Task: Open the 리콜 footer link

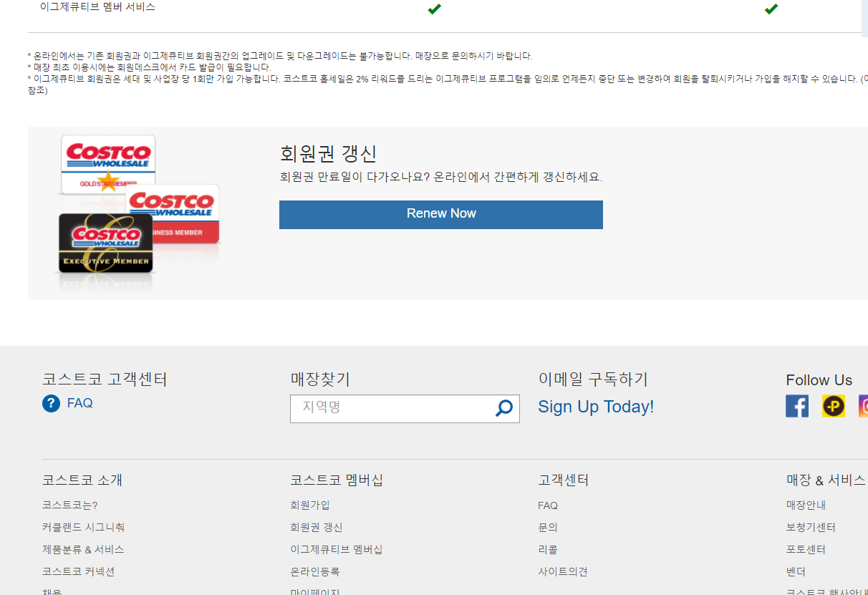Action: (x=548, y=549)
